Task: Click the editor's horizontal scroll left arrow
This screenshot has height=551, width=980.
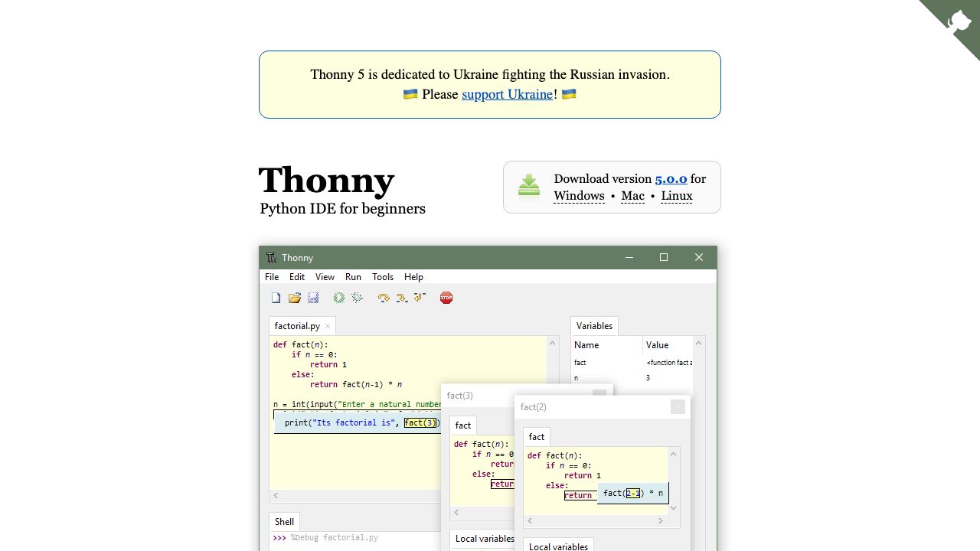Action: [x=276, y=496]
